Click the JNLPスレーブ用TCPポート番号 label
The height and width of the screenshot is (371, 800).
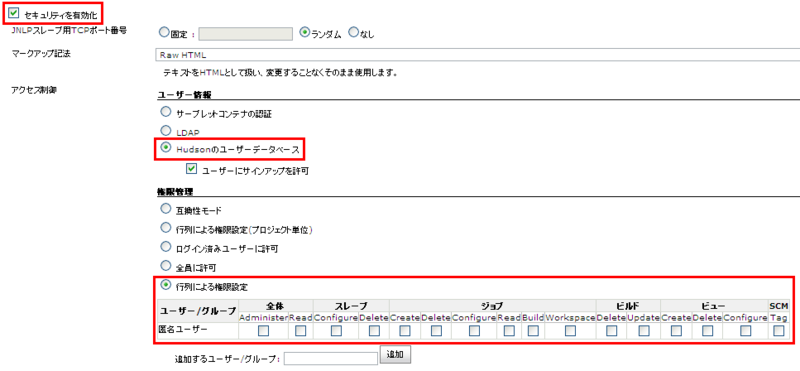click(x=69, y=30)
